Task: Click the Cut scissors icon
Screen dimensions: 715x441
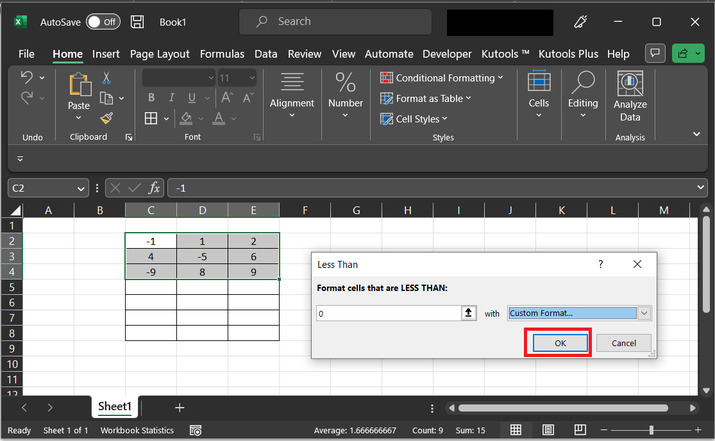Action: (x=106, y=78)
